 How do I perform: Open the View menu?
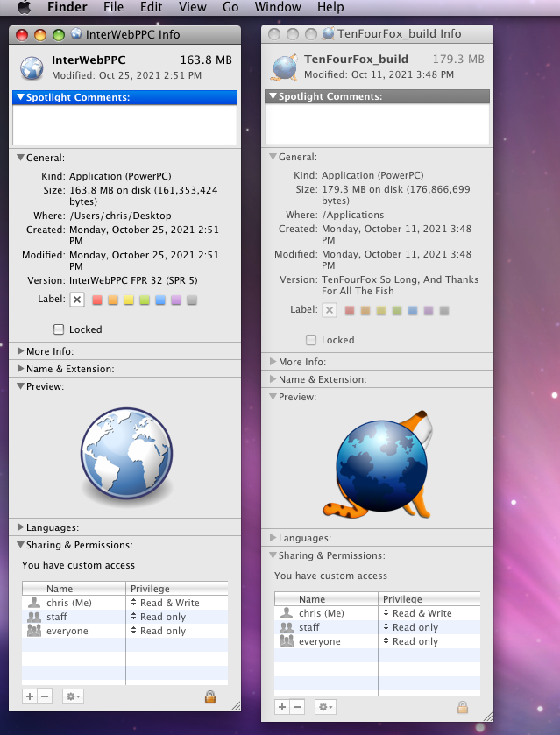coord(192,7)
